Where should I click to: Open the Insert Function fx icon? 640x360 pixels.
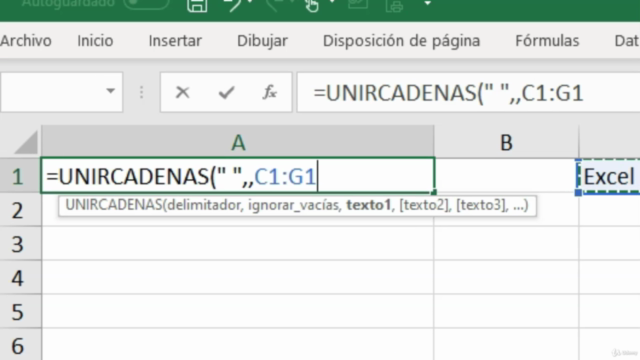tap(269, 93)
